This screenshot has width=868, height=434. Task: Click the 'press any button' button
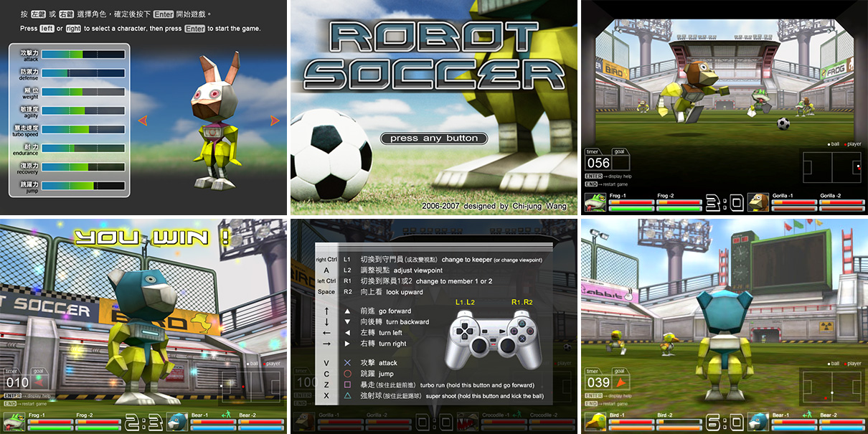click(434, 138)
